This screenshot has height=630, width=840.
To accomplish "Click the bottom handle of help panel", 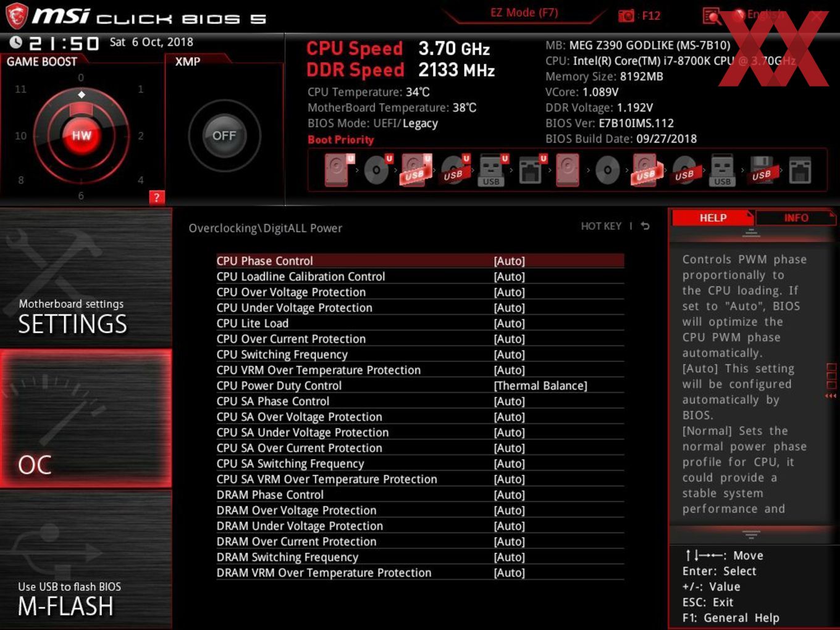I will pyautogui.click(x=751, y=534).
